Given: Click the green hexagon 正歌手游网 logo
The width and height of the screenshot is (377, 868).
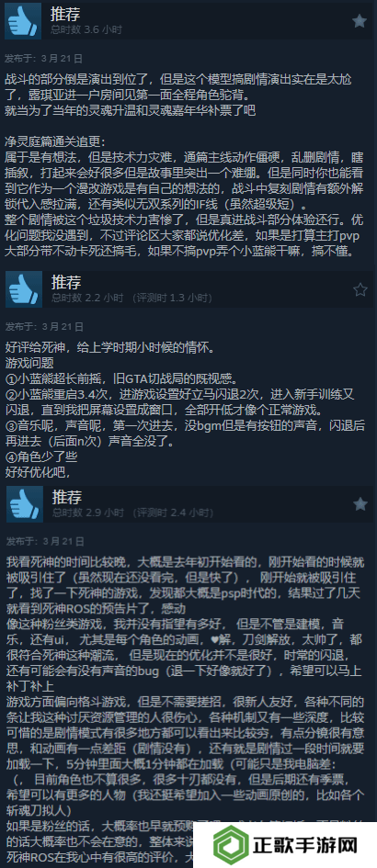Looking at the screenshot, I should tap(232, 846).
